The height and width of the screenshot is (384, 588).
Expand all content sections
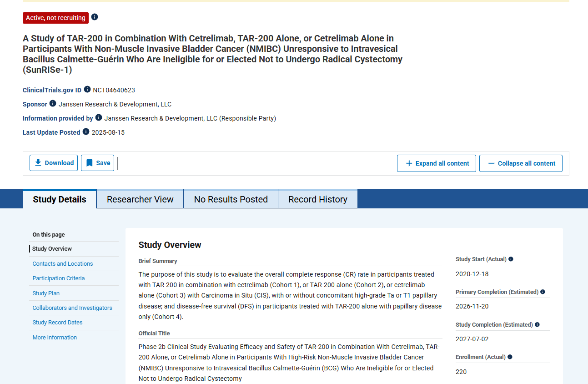pos(437,163)
